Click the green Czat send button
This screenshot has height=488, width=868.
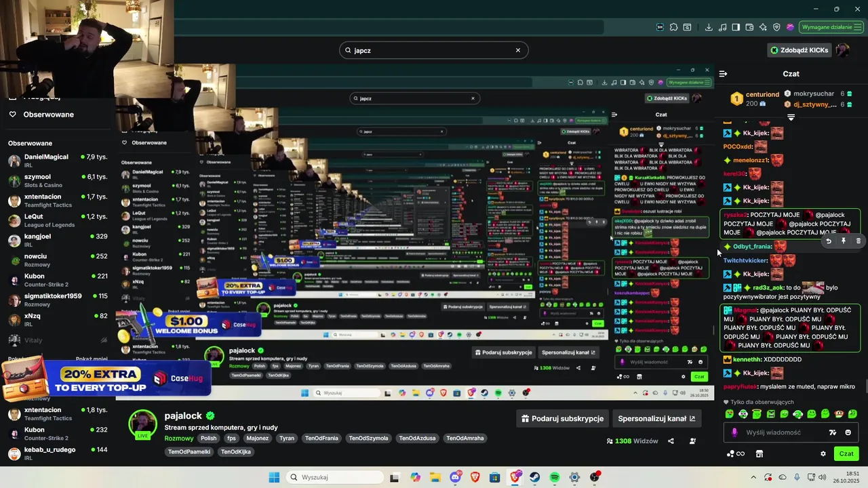pyautogui.click(x=846, y=454)
